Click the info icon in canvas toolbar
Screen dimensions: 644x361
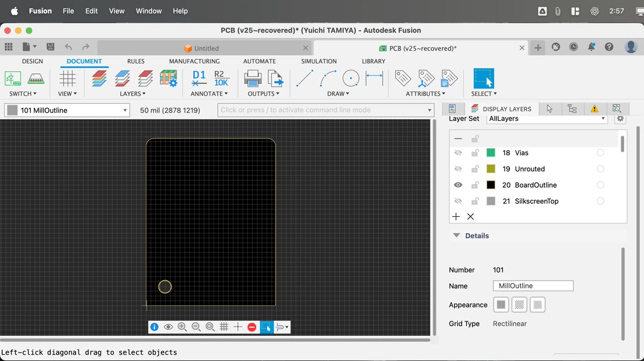coord(154,327)
